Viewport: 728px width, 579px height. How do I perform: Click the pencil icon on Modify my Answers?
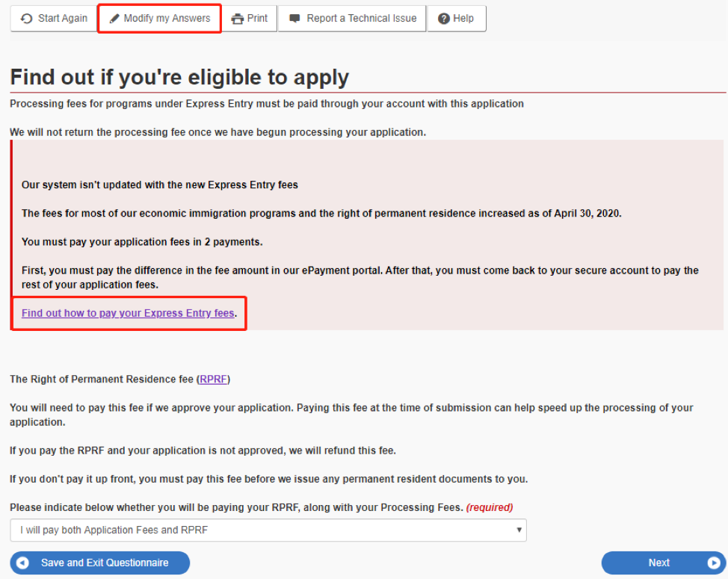[114, 19]
